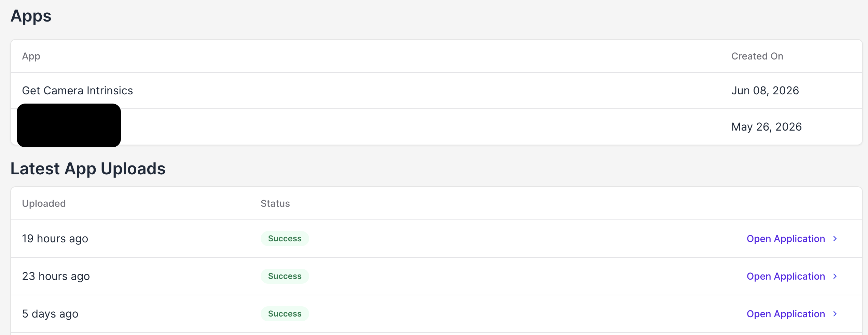Click chevron arrow in 23 hours ago row
The height and width of the screenshot is (335, 868).
(x=835, y=276)
